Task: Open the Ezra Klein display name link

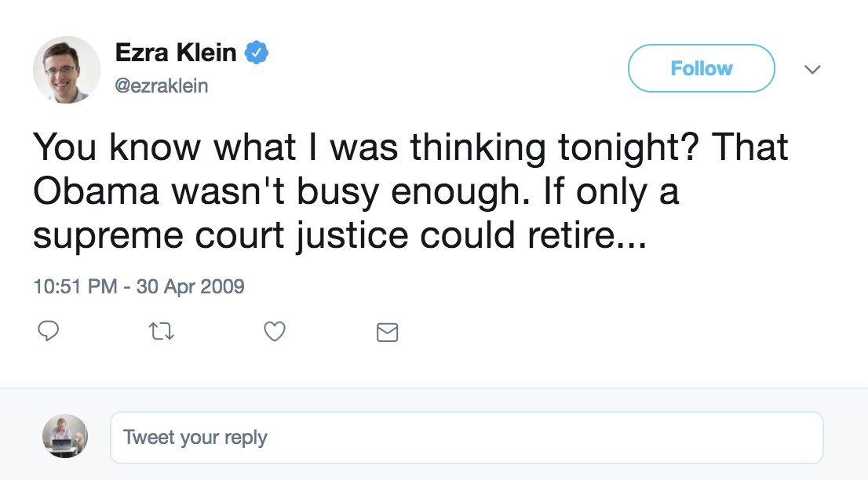Action: 176,53
